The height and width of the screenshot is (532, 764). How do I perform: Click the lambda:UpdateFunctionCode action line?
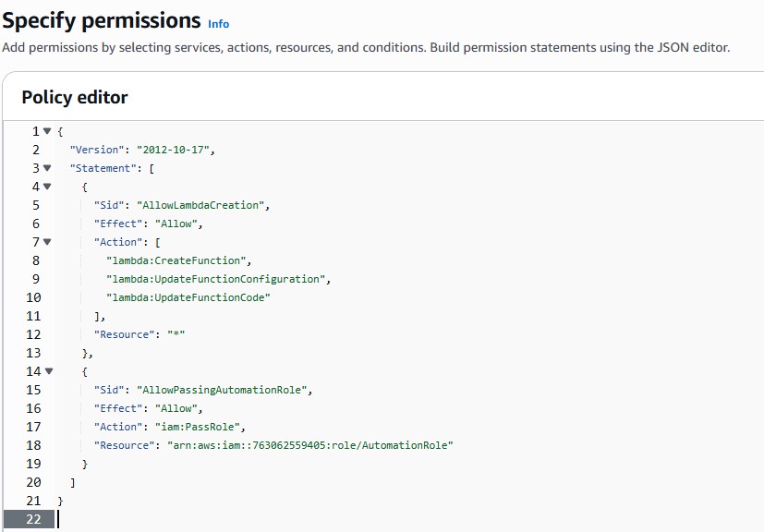point(190,297)
